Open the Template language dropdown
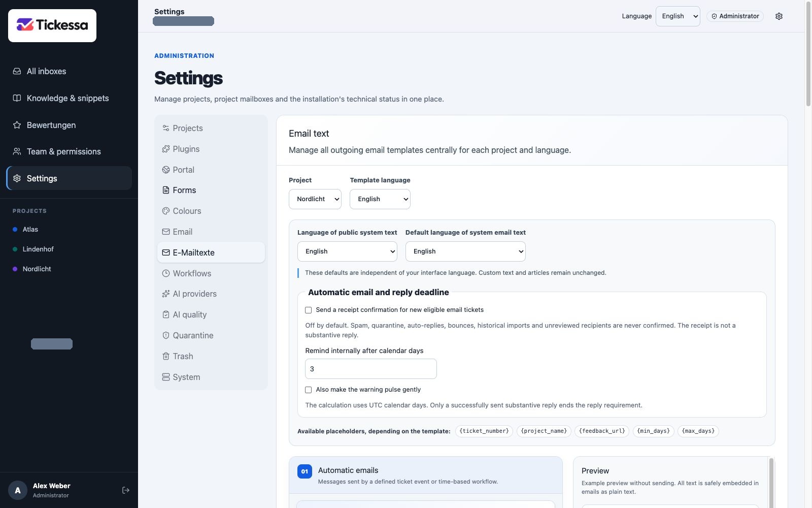The width and height of the screenshot is (812, 508). coord(380,199)
